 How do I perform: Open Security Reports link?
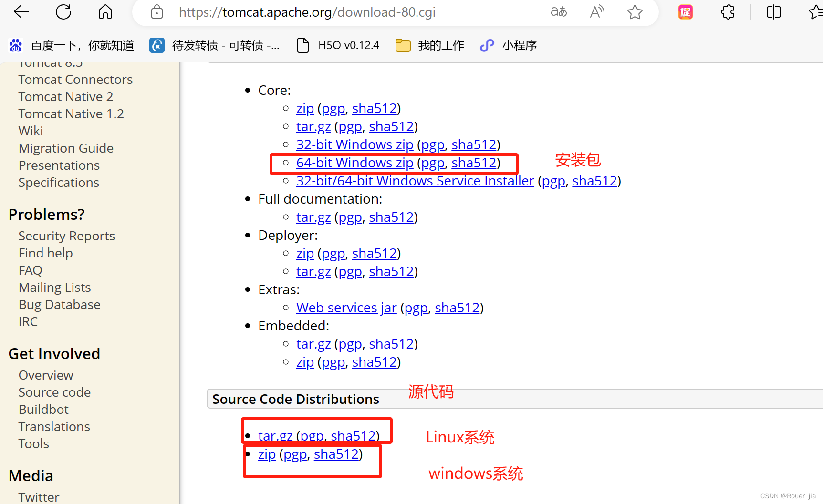click(67, 236)
